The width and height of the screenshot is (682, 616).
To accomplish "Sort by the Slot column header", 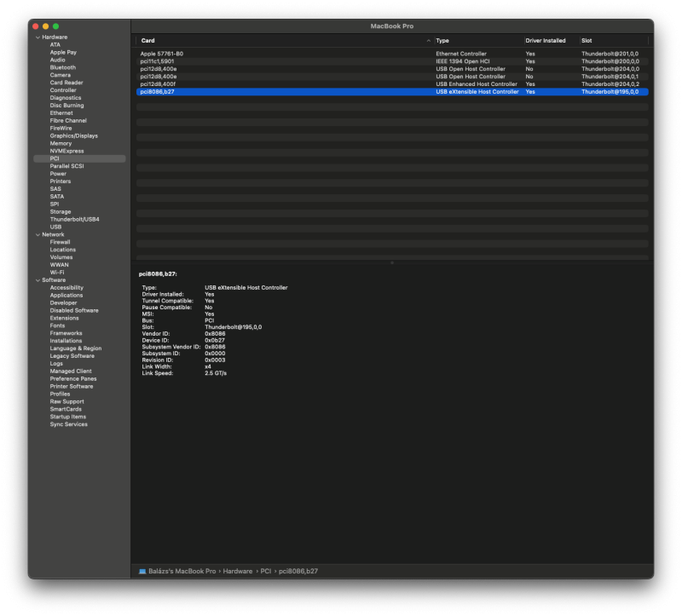I will click(587, 40).
